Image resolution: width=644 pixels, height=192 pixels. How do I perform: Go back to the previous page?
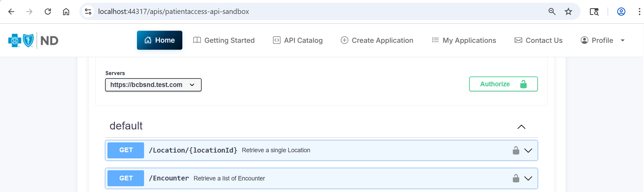[11, 12]
